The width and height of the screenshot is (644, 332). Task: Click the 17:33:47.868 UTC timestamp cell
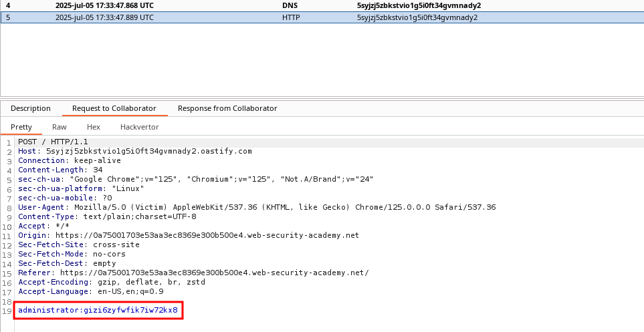(x=104, y=6)
